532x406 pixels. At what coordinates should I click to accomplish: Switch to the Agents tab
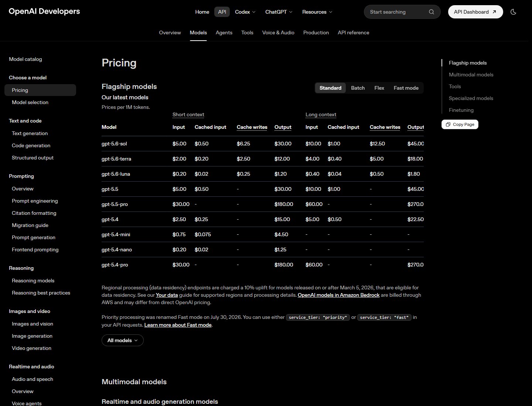tap(224, 32)
